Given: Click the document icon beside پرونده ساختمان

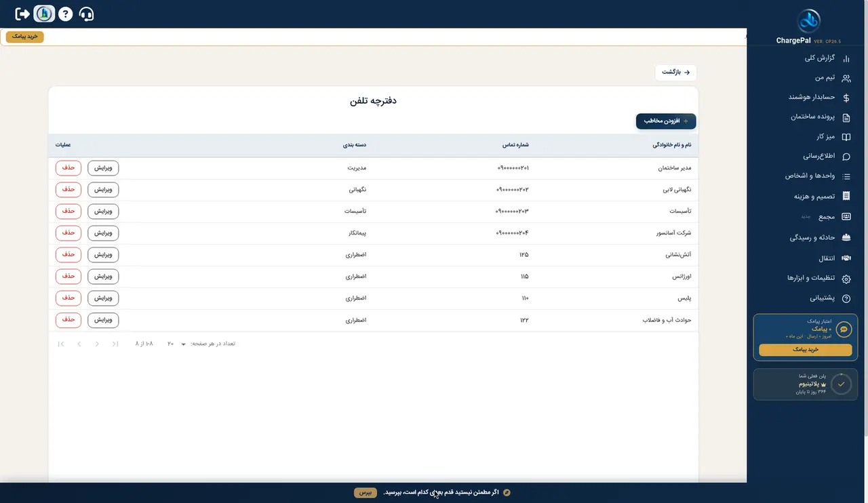Looking at the screenshot, I should pyautogui.click(x=846, y=117).
